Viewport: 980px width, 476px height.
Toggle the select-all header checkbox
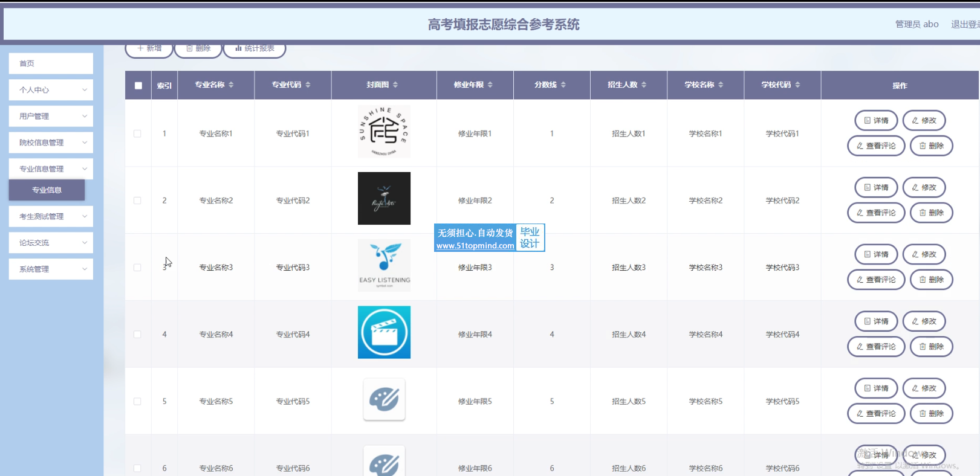[138, 86]
